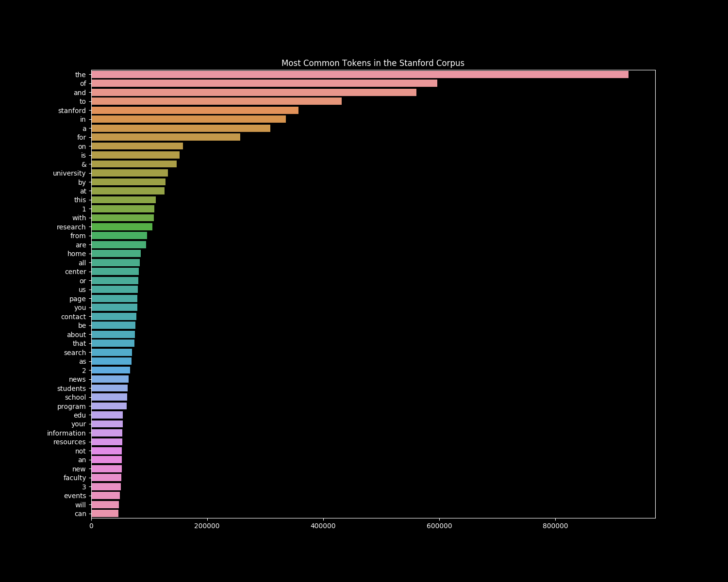Click the 'on' token bar
Image resolution: width=728 pixels, height=582 pixels.
pos(137,146)
